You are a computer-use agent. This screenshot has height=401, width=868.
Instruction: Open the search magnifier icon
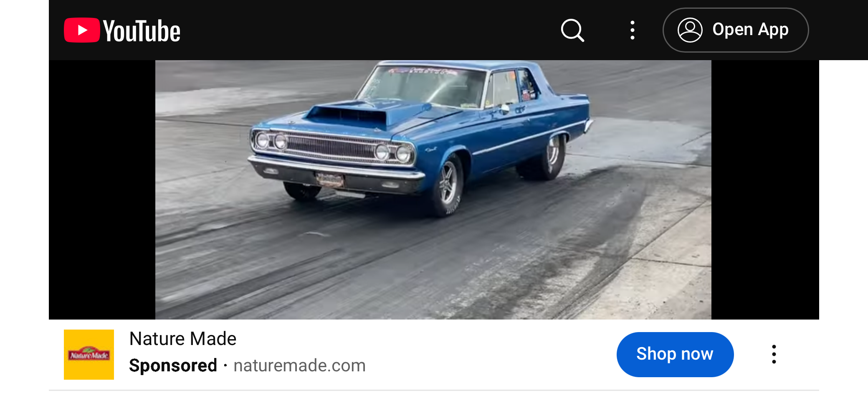click(572, 30)
